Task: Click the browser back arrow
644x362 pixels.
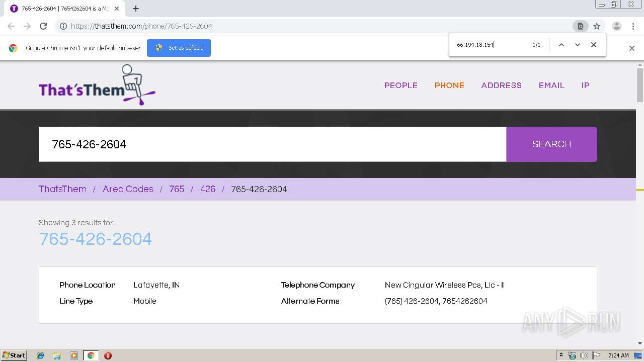Action: pos(11,26)
